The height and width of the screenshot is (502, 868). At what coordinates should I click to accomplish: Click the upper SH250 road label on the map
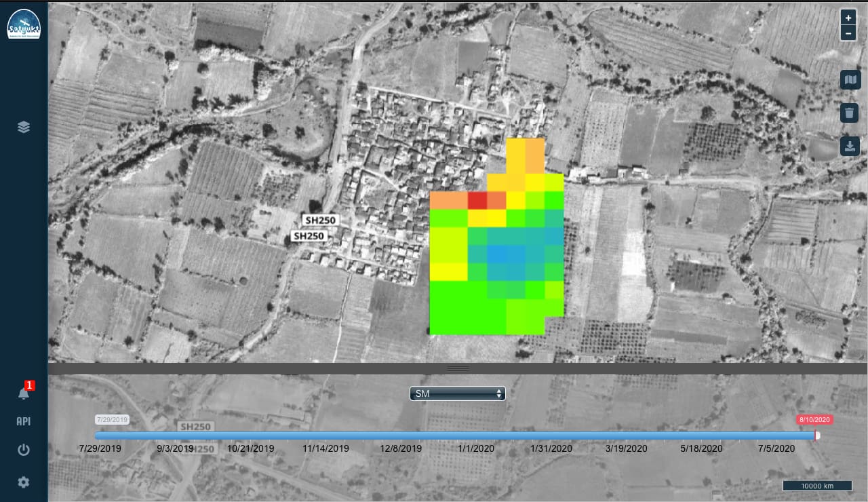pyautogui.click(x=321, y=220)
